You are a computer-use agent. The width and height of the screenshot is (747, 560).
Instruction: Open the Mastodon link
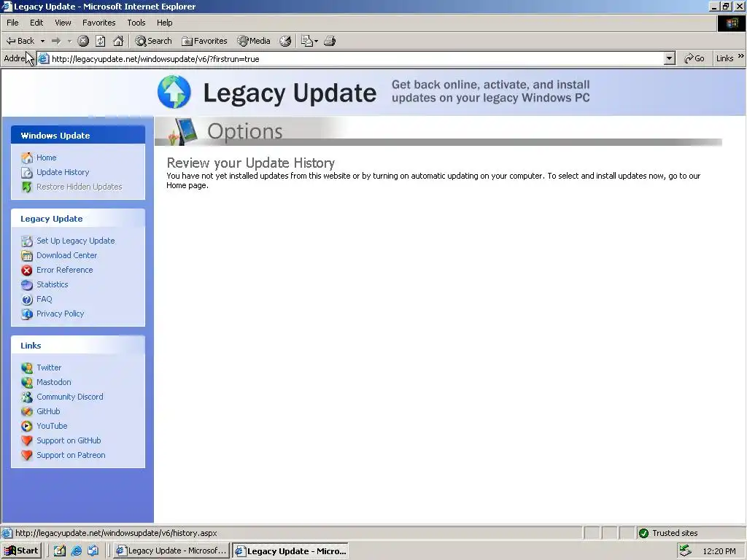click(53, 382)
